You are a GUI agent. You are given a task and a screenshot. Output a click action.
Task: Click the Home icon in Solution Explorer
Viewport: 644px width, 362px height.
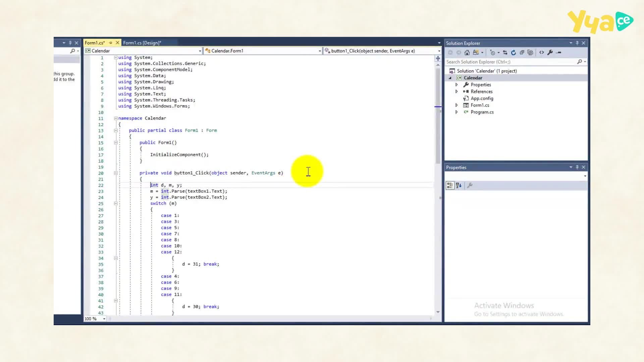[467, 52]
